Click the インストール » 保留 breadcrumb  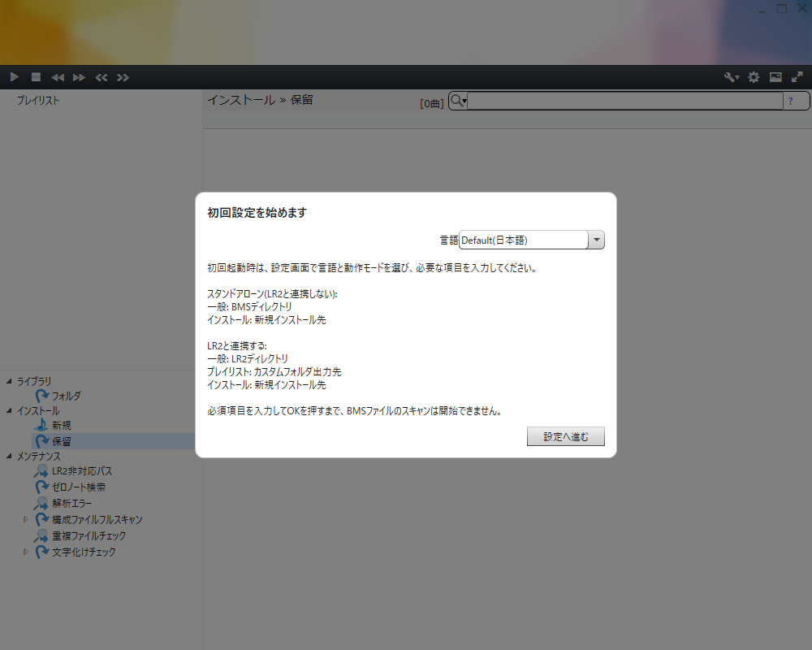[260, 100]
